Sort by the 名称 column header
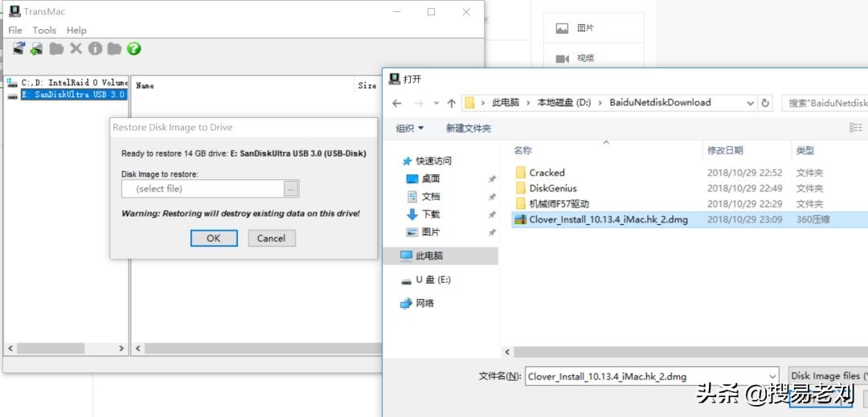 522,150
